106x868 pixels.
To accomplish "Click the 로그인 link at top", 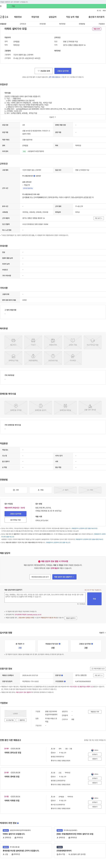I will click(99, 10).
